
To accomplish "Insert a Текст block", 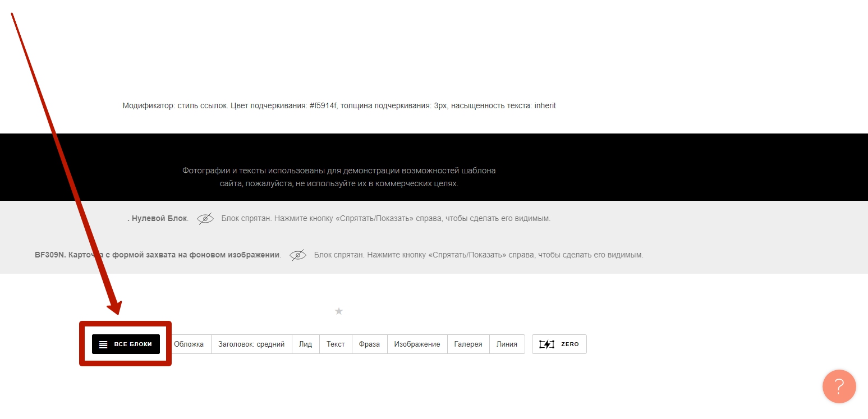I will (336, 344).
